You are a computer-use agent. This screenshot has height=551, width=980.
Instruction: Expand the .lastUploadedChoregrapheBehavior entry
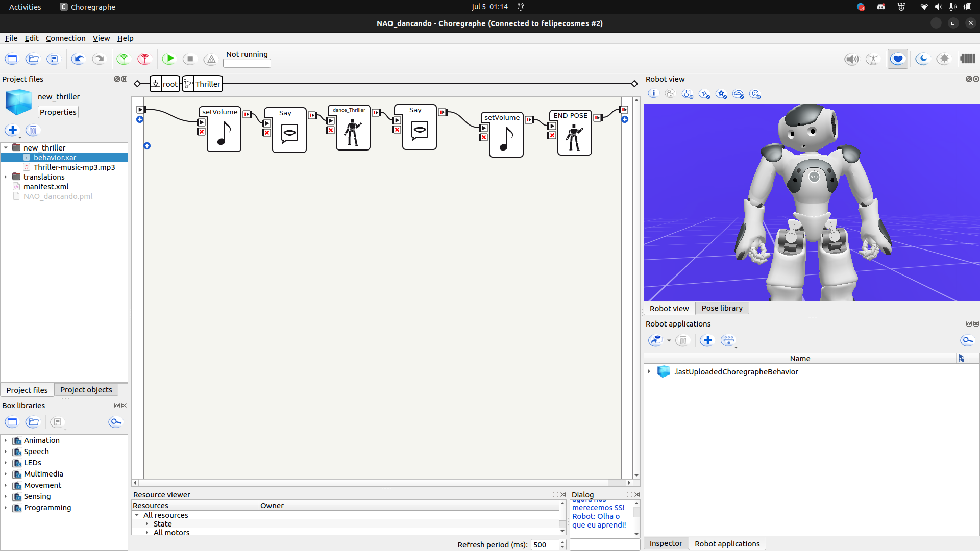[649, 371]
